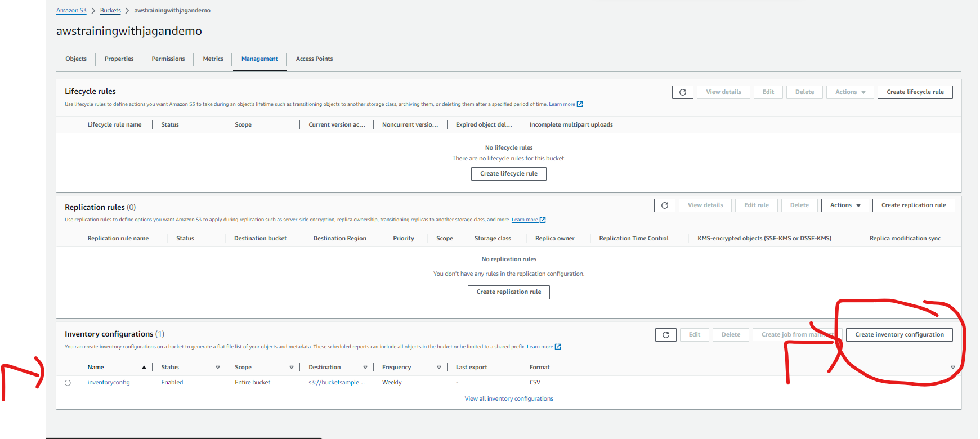Sort inventory table by Status column

pos(218,368)
